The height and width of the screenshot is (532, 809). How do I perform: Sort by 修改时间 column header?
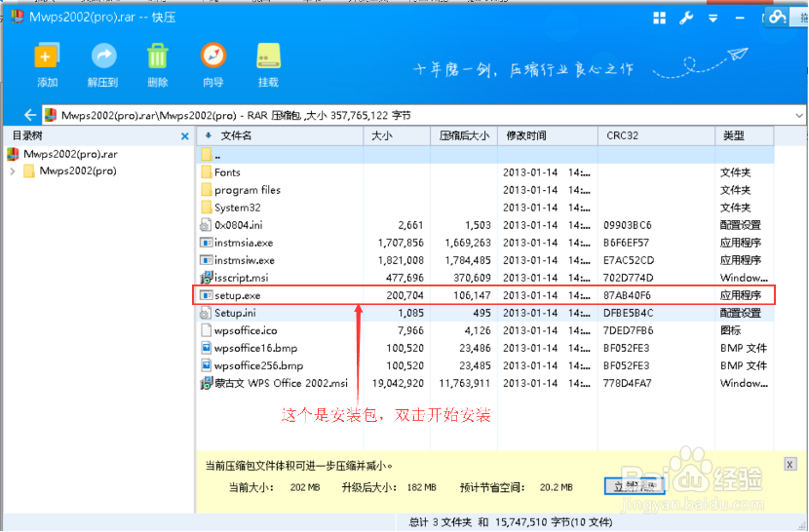[548, 135]
